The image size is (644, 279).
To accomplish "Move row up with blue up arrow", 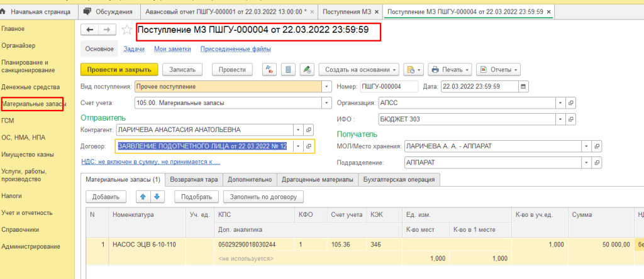I will 143,197.
